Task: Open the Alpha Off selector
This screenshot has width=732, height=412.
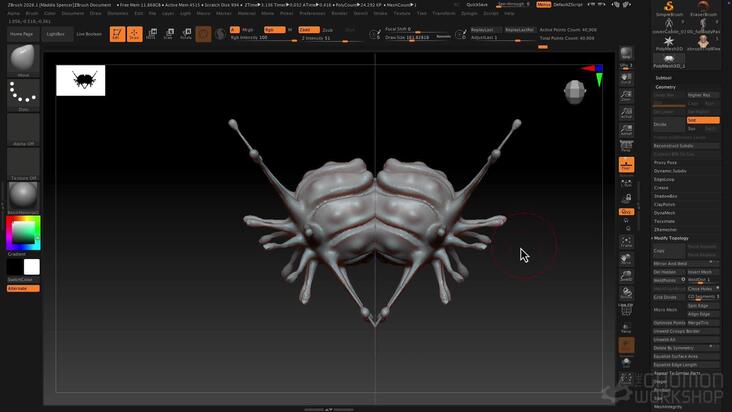Action: 23,130
